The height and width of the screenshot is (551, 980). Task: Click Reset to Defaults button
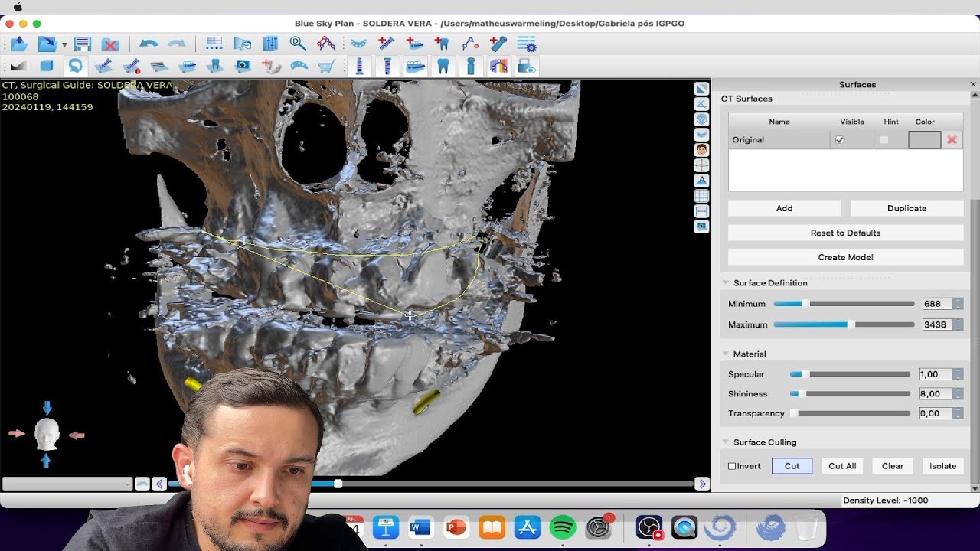845,233
